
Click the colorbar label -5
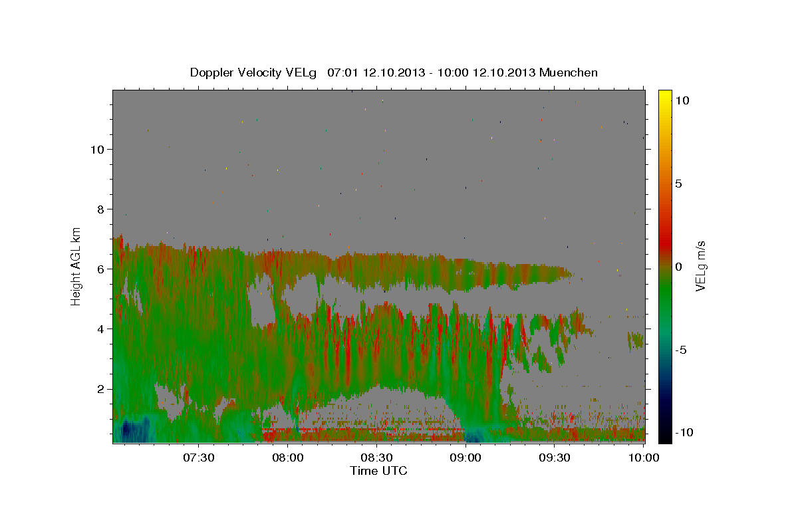click(682, 350)
